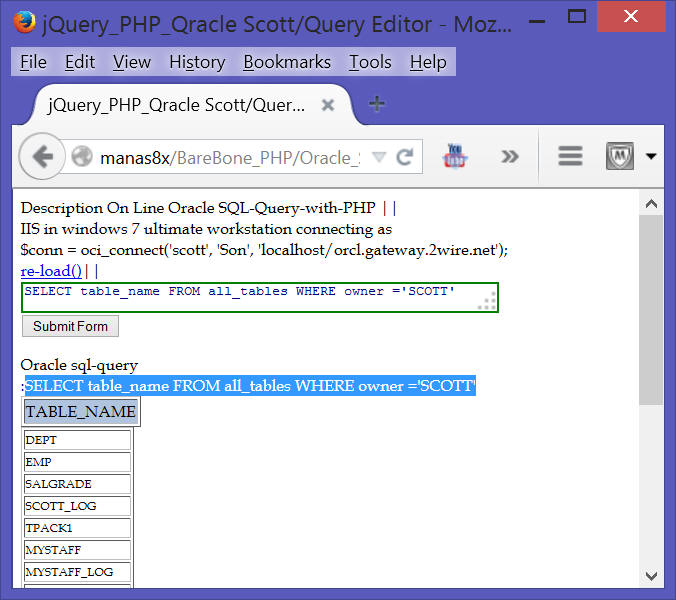
Task: Show more toolbar items via double chevron
Action: 510,156
